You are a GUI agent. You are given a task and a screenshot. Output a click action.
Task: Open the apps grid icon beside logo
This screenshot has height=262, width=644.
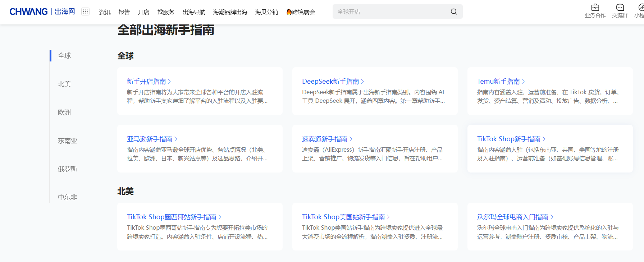(85, 12)
